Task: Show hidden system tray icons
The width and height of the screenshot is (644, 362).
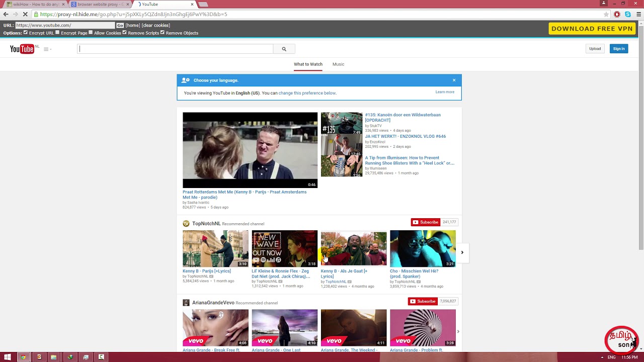Action: pyautogui.click(x=602, y=357)
